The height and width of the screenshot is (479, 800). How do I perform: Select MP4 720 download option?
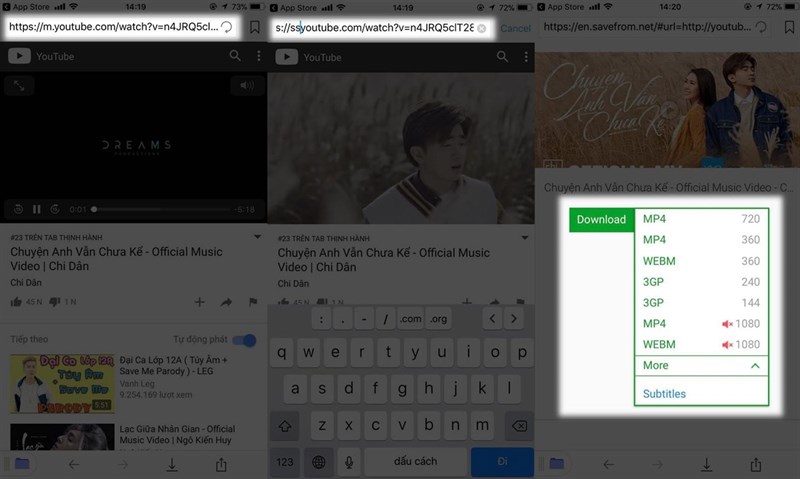tap(701, 219)
